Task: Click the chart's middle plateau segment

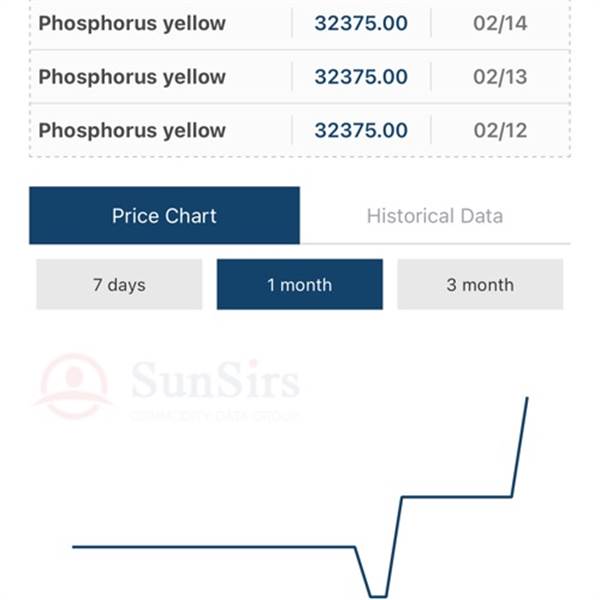Action: (457, 497)
